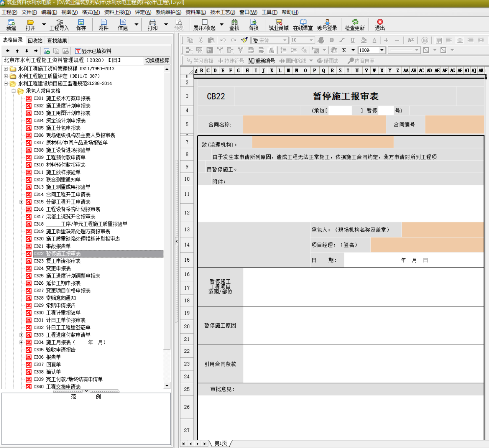
Task: Click the remove-table icon with minus
Action: point(65,51)
